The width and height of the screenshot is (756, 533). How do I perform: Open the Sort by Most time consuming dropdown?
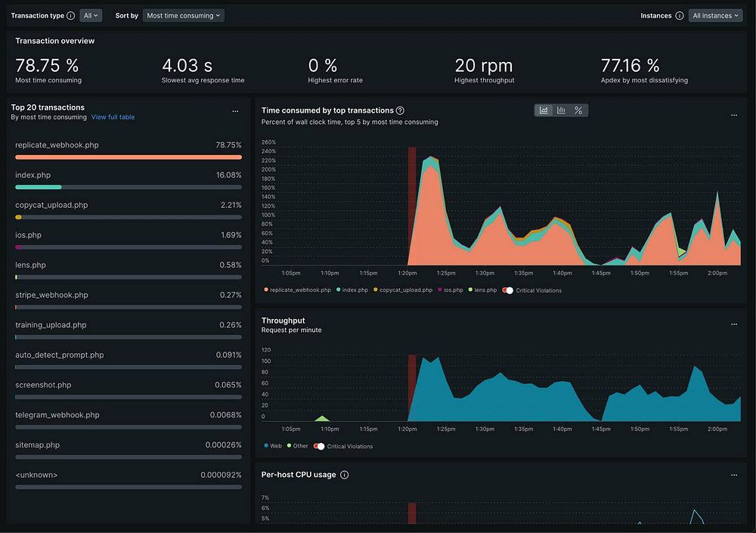click(x=183, y=15)
